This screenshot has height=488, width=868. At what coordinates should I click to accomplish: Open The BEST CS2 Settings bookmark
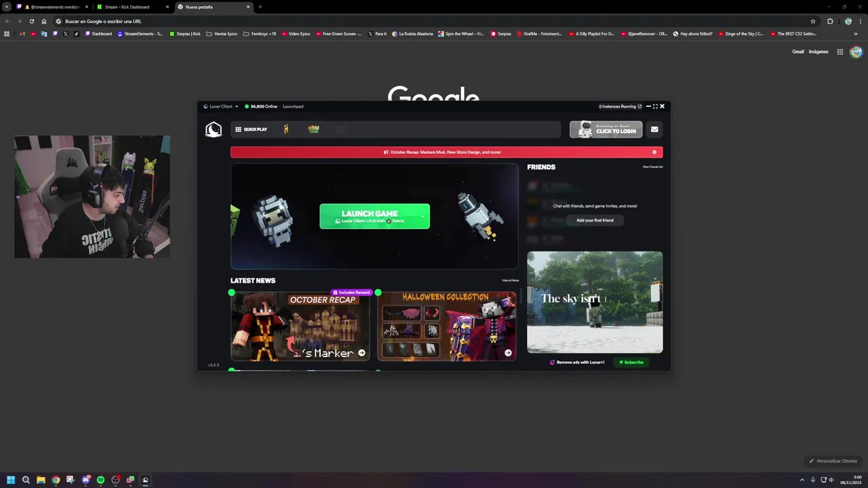(x=793, y=34)
